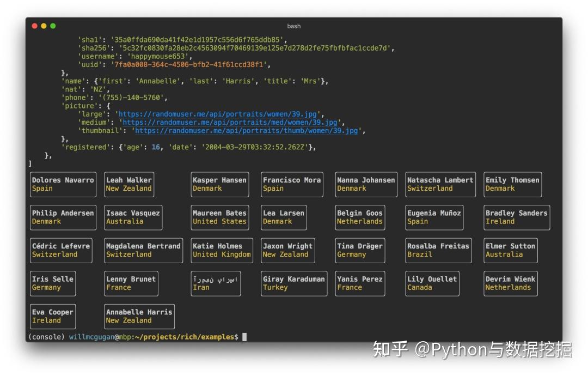Select the Natascha Lambert Switzerland box

(x=440, y=184)
